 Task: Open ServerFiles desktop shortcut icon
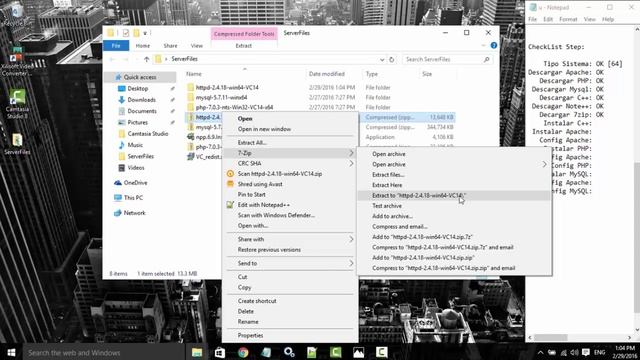[17, 144]
